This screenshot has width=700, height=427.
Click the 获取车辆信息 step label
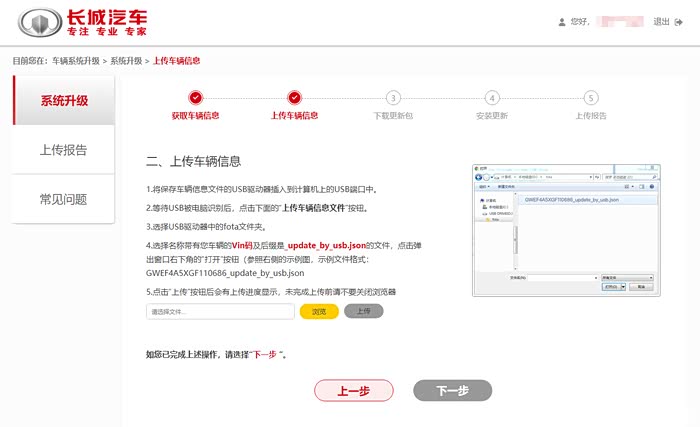click(x=196, y=116)
